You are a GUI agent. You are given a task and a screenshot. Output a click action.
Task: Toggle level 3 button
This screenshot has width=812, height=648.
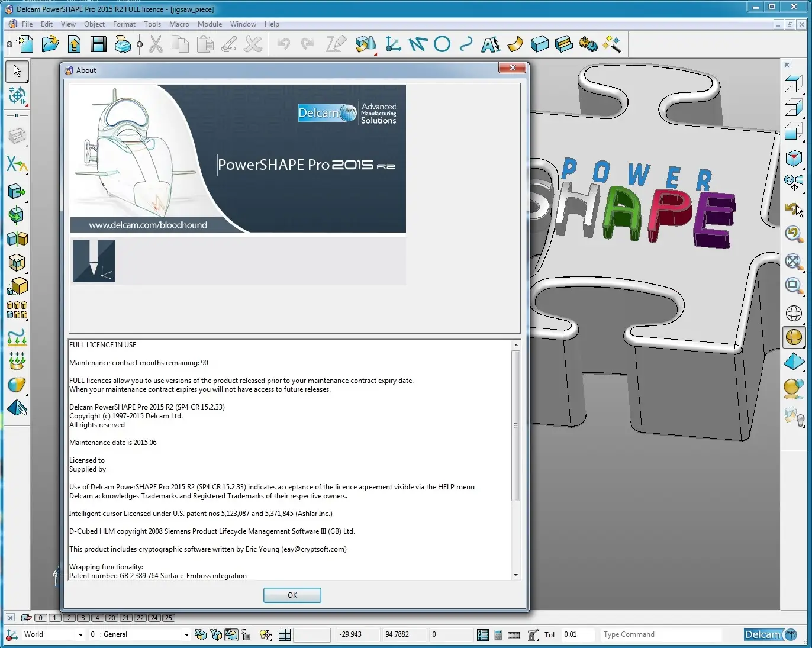(x=83, y=618)
